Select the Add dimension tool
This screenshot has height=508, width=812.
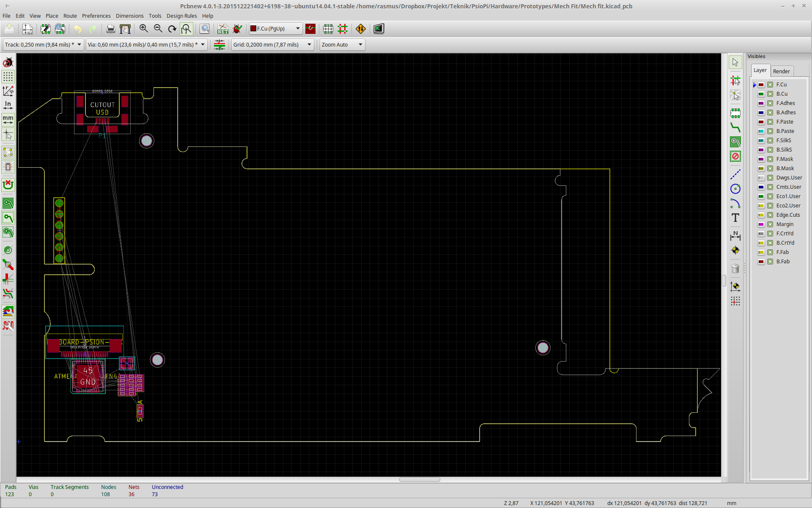pos(735,236)
